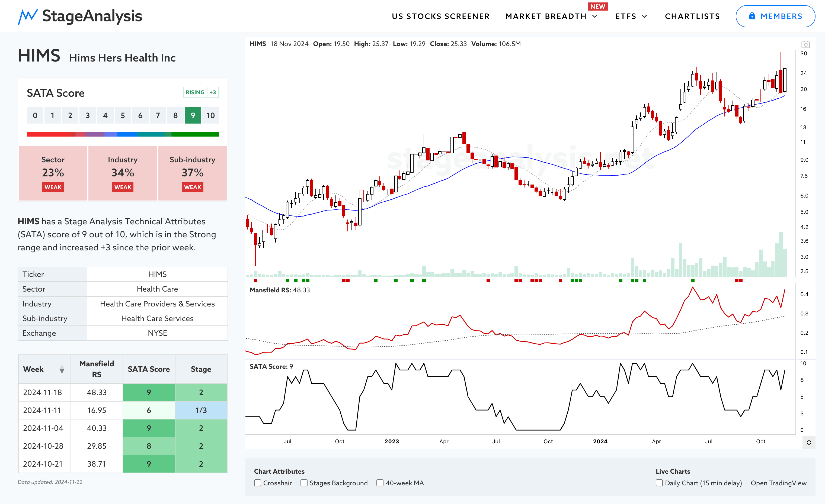Click the 2024 label on time axis
Viewport: 825px width, 504px height.
click(600, 441)
